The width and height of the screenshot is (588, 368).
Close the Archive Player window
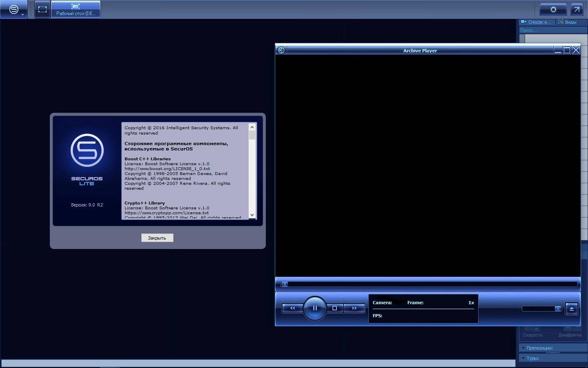576,50
